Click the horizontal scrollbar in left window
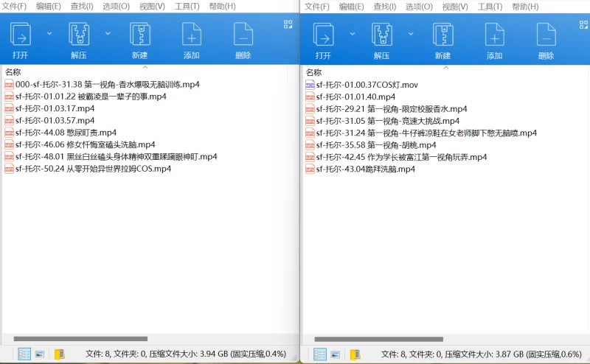 80,339
